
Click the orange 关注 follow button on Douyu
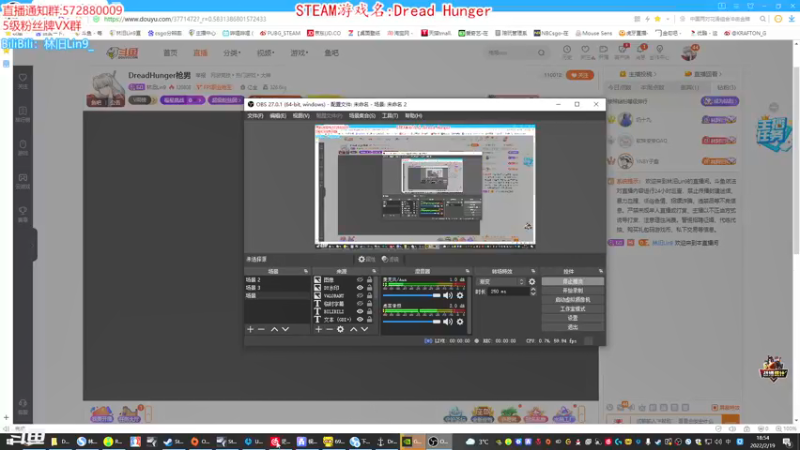point(580,75)
